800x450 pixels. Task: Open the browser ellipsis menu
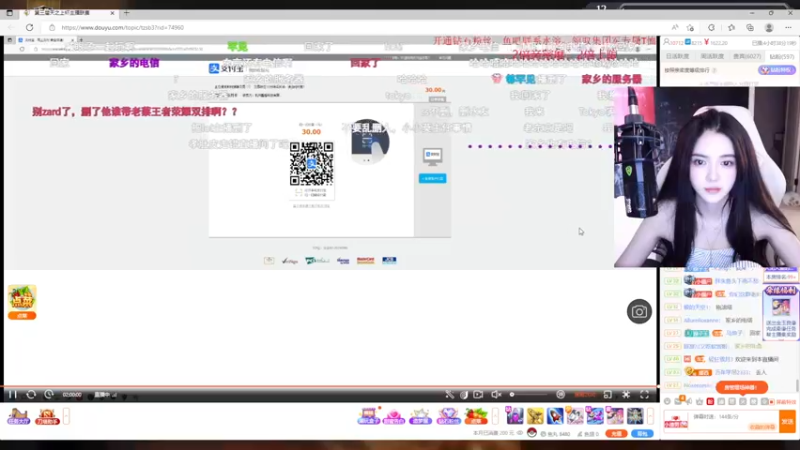click(x=788, y=28)
